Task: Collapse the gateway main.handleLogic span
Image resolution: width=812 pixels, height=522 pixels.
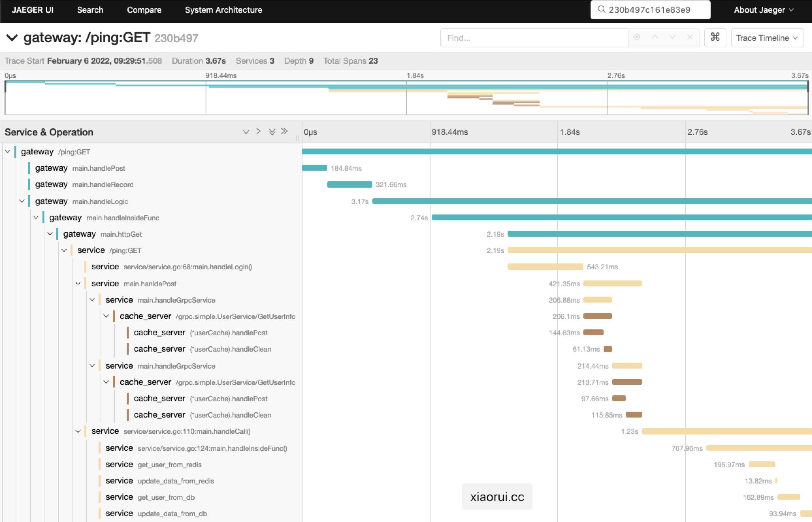Action: (22, 201)
